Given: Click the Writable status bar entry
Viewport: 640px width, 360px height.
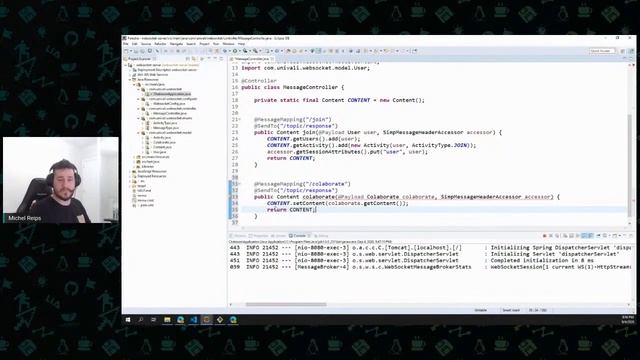Looking at the screenshot, I should point(481,310).
